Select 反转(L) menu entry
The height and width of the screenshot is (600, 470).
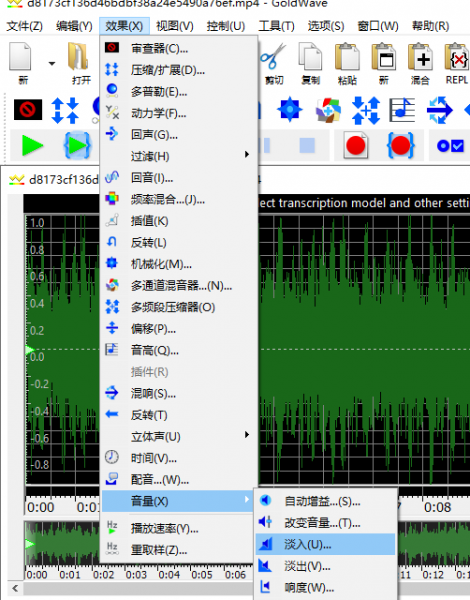(179, 242)
